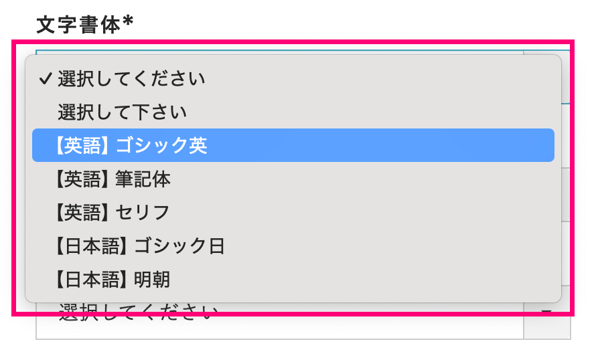Screen dimensions: 596x364
Task: Click the asterisk after the 文字書体 label
Action: coord(128,23)
